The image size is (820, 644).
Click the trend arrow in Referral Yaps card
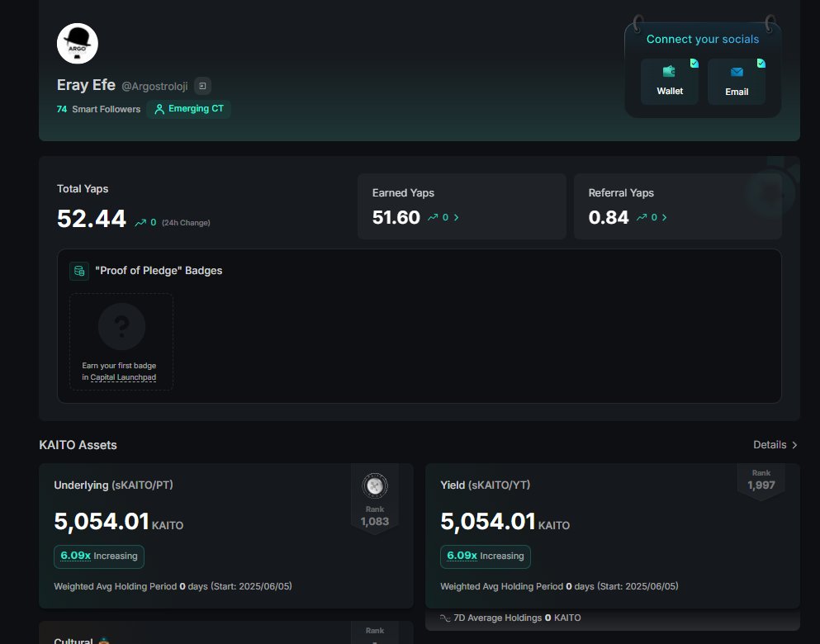tap(641, 217)
